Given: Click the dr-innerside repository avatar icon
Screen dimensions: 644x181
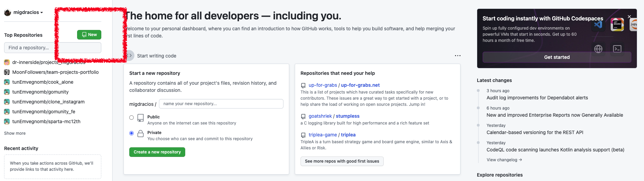Looking at the screenshot, I should click(x=7, y=62).
